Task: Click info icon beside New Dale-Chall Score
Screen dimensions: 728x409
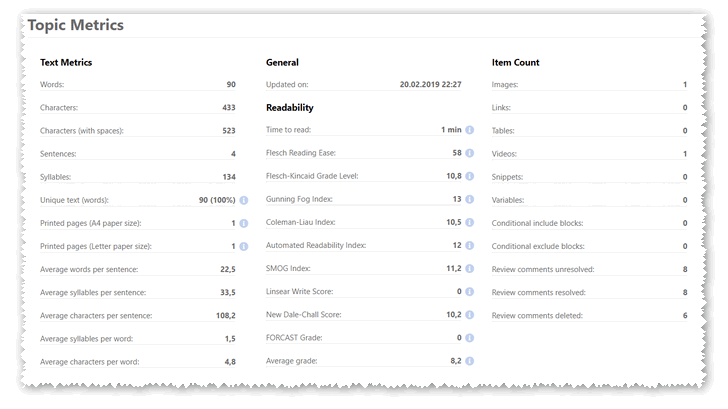Action: coord(470,315)
